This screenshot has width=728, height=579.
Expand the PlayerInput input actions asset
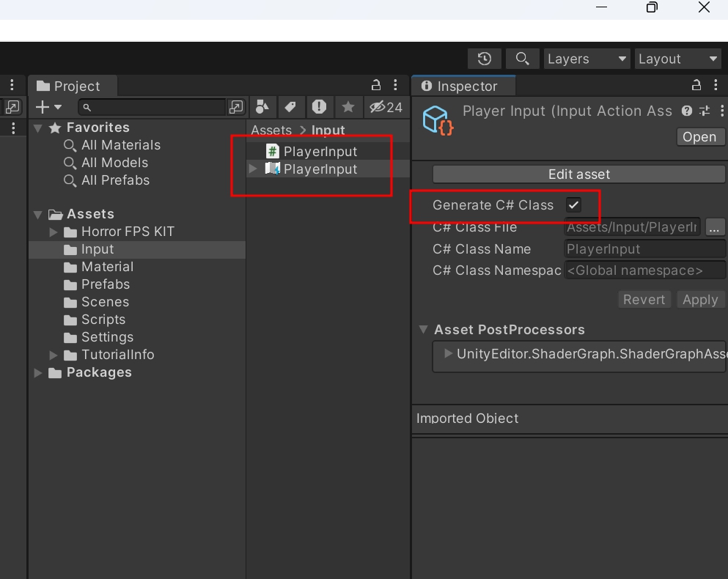point(253,169)
